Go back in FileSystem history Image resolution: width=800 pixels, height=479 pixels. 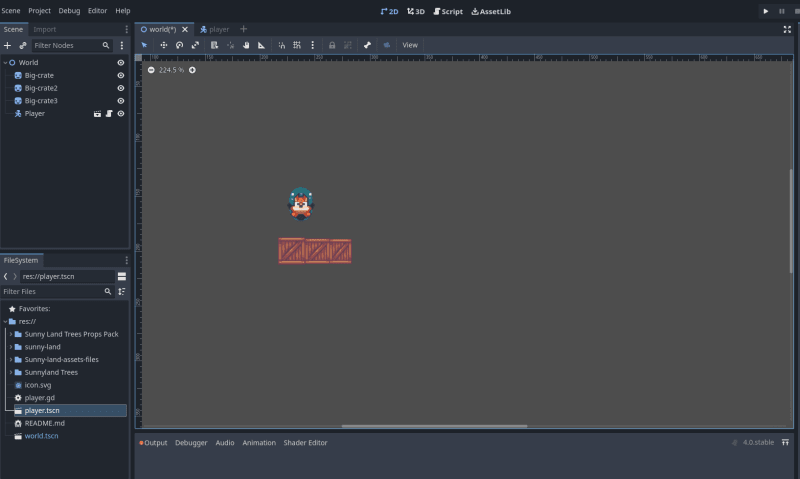pyautogui.click(x=6, y=276)
